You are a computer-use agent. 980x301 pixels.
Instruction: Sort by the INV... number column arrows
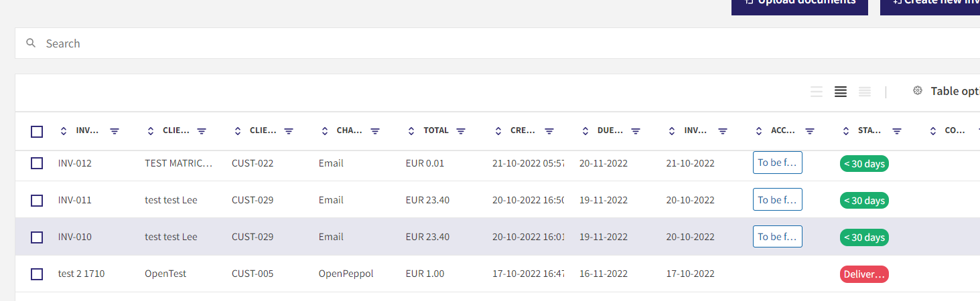[64, 131]
